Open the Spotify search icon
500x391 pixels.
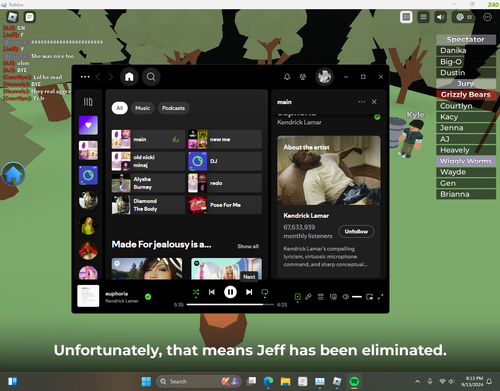click(151, 77)
